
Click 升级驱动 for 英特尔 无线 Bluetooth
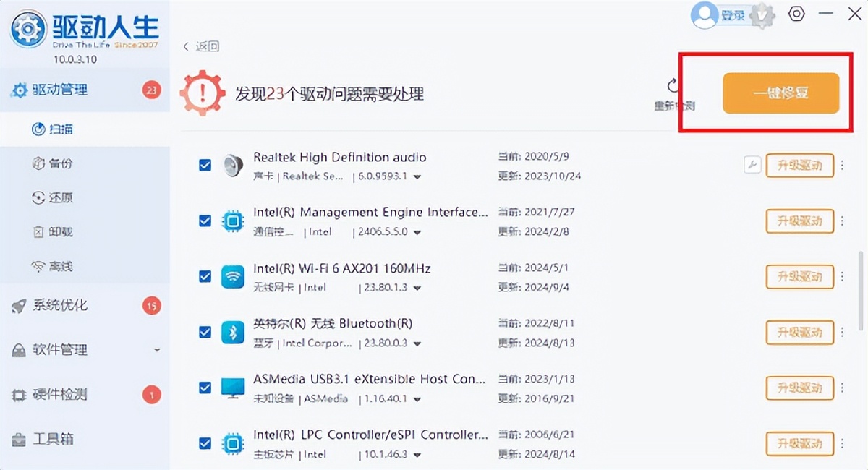[799, 332]
